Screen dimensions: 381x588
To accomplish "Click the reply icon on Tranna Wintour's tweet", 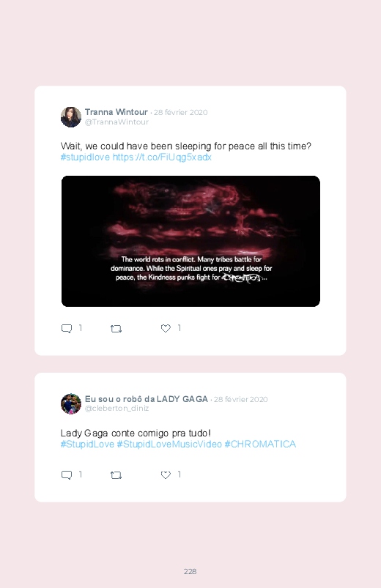I will coord(67,329).
